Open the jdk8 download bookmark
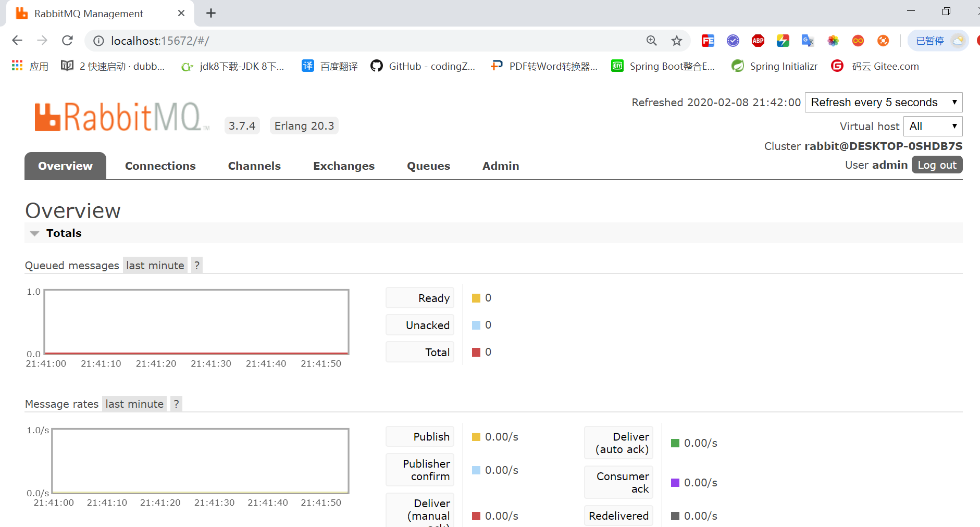 pyautogui.click(x=232, y=66)
